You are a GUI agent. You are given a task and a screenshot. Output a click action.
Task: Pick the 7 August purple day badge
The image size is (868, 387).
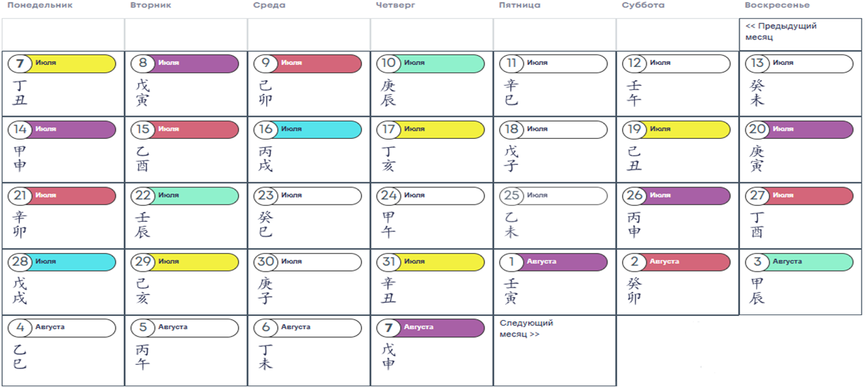431,328
